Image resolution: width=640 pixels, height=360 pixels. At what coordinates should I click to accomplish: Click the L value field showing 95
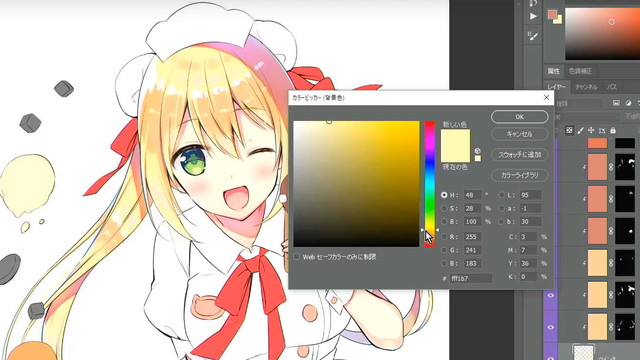(530, 195)
